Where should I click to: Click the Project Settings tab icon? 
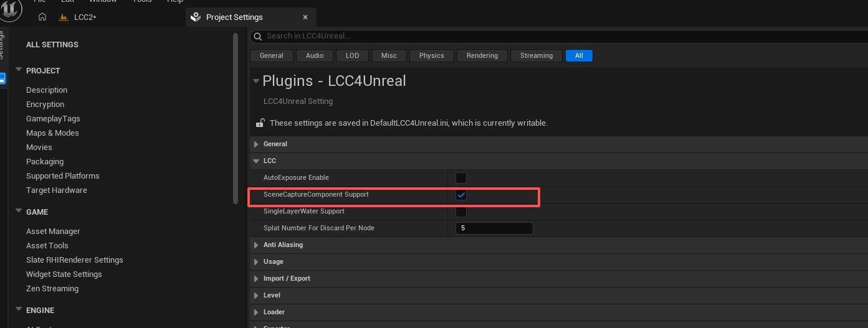click(196, 17)
